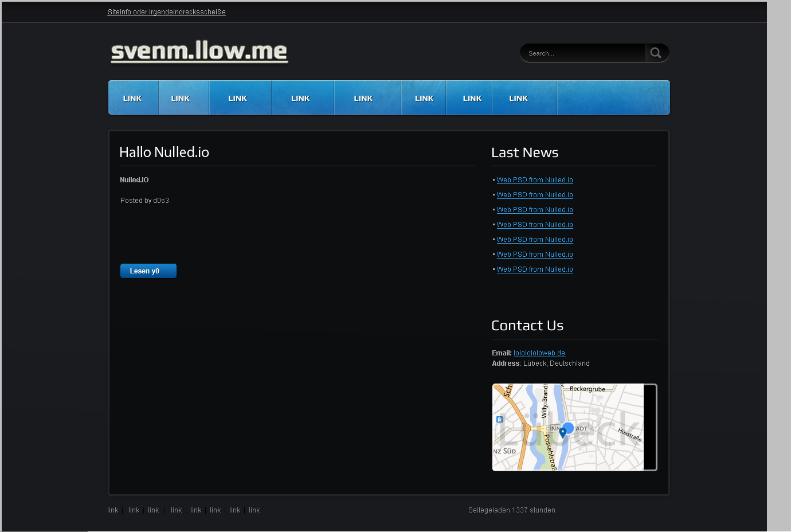Viewport: 791px width, 532px height.
Task: Open the Lübeck map thumbnail
Action: click(x=574, y=427)
